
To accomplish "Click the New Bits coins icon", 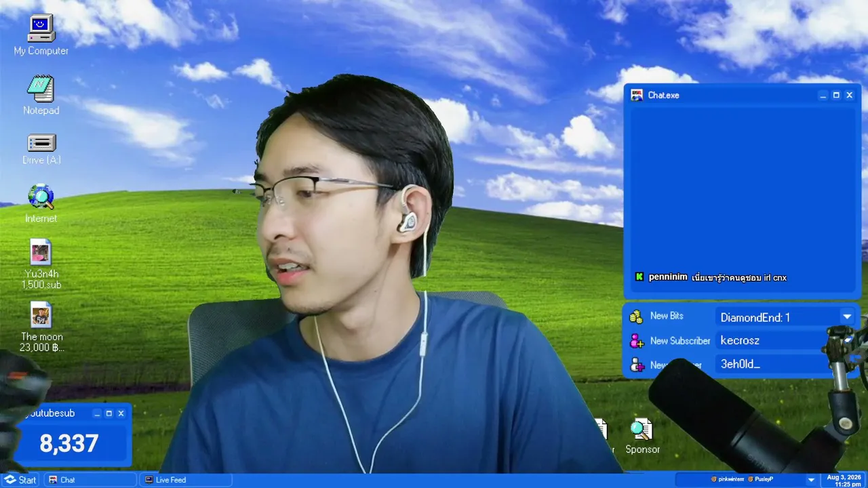I will [x=636, y=317].
